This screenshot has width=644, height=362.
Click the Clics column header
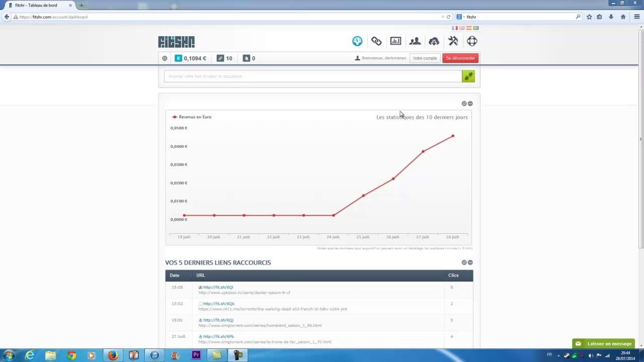click(x=453, y=276)
